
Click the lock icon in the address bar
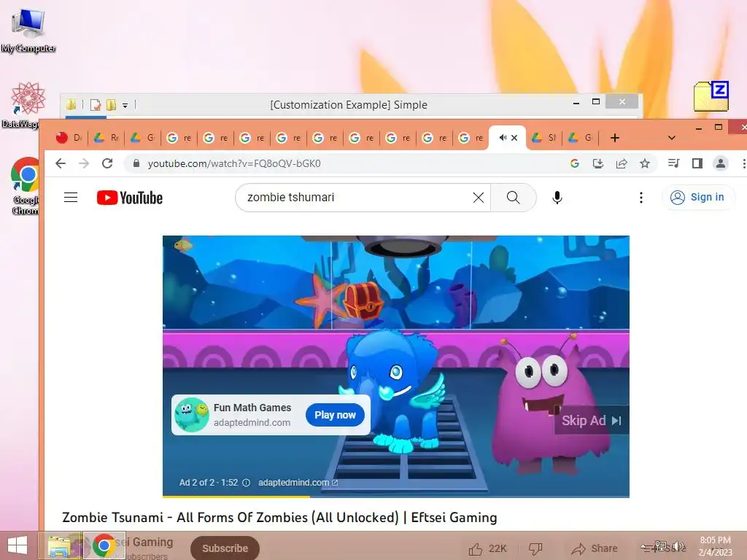(x=136, y=163)
